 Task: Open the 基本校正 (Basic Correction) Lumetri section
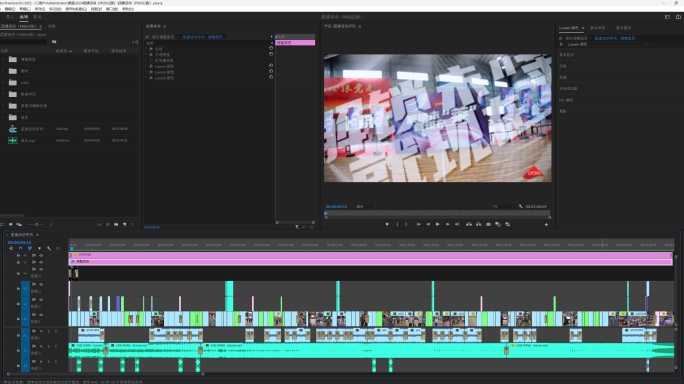click(x=567, y=55)
